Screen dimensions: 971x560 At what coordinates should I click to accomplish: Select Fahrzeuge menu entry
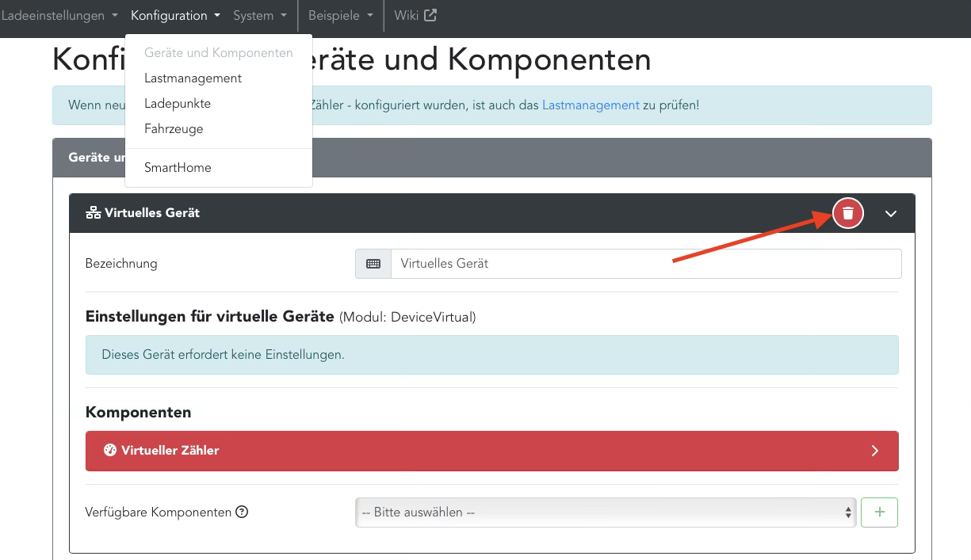pos(174,129)
